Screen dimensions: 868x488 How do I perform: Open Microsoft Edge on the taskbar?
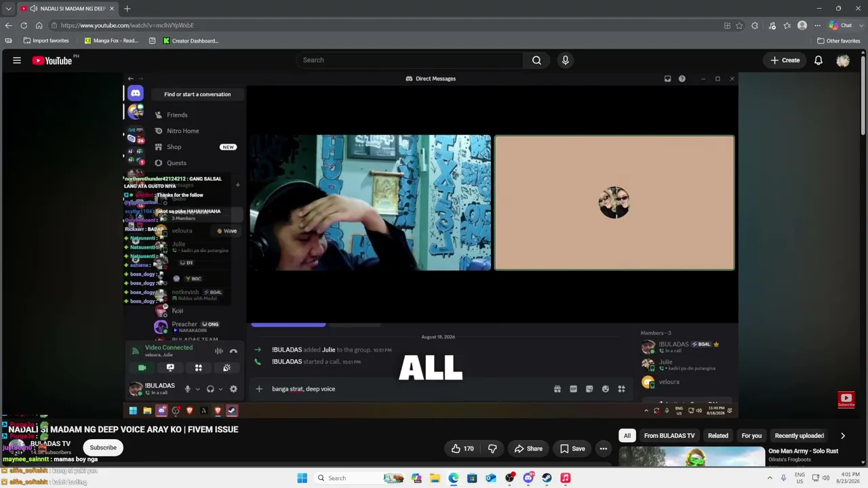454,478
